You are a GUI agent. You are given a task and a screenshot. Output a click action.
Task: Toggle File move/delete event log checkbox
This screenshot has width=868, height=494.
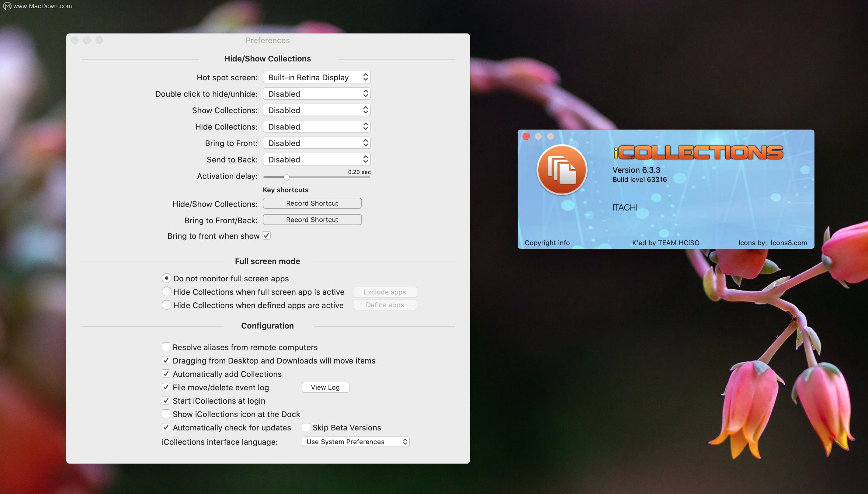pyautogui.click(x=166, y=387)
